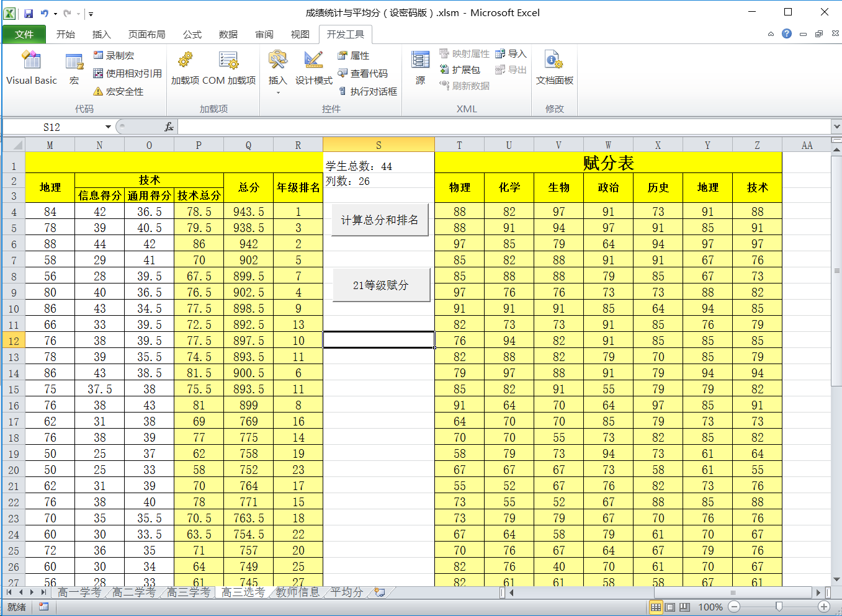Viewport: 842px width, 616px height.
Task: Toggle use relative references (使用相对引用)
Action: pyautogui.click(x=127, y=73)
